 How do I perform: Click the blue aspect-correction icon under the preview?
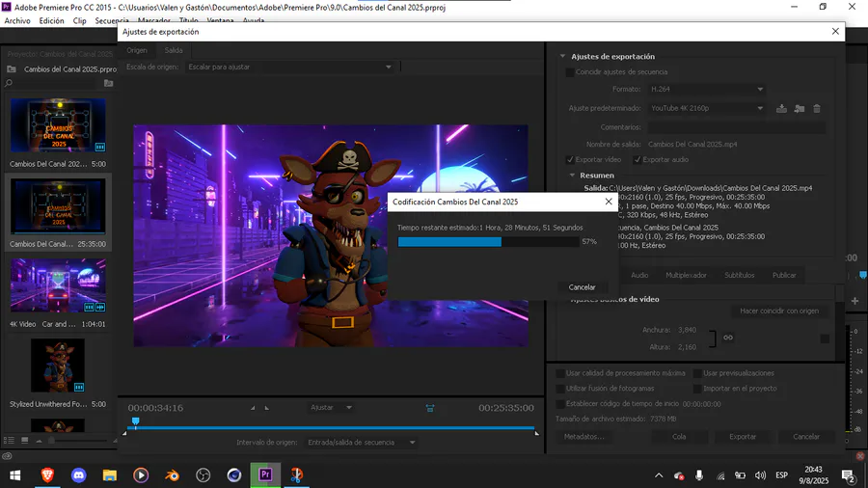(430, 408)
